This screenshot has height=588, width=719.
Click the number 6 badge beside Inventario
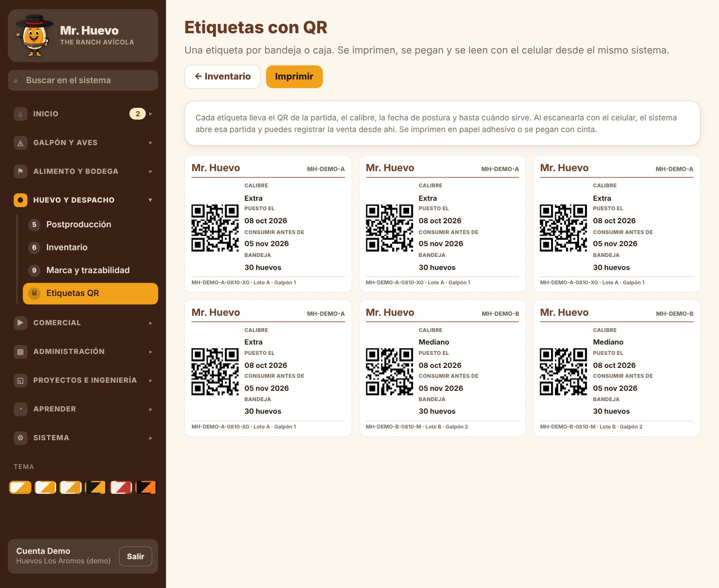tap(34, 248)
